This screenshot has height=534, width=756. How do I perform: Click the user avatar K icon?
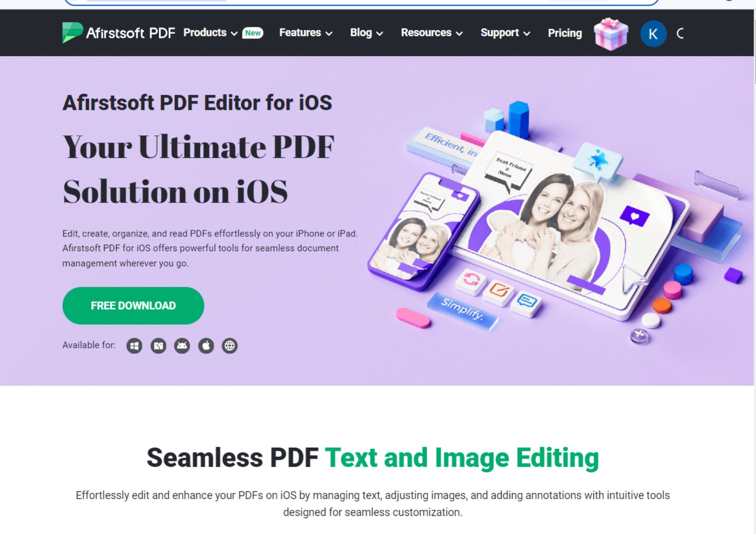point(652,33)
